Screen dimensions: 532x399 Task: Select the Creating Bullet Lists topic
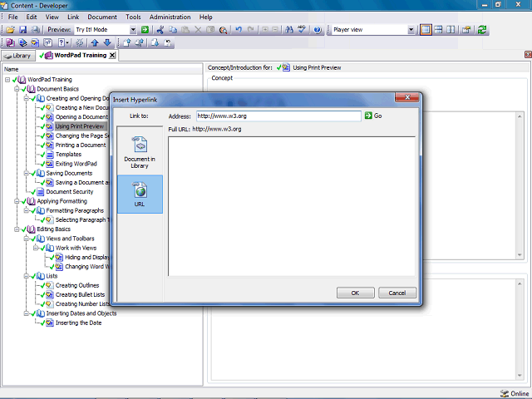81,295
